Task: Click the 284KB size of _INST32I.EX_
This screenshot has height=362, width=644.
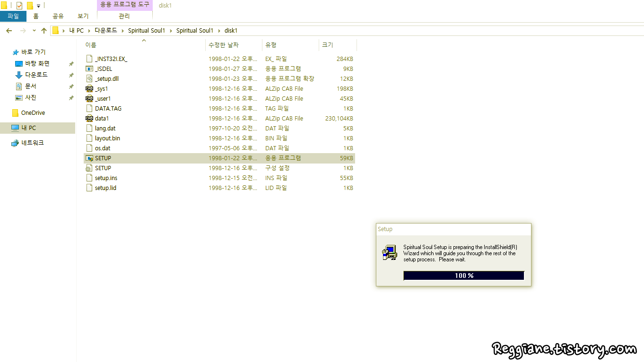Action: click(345, 59)
